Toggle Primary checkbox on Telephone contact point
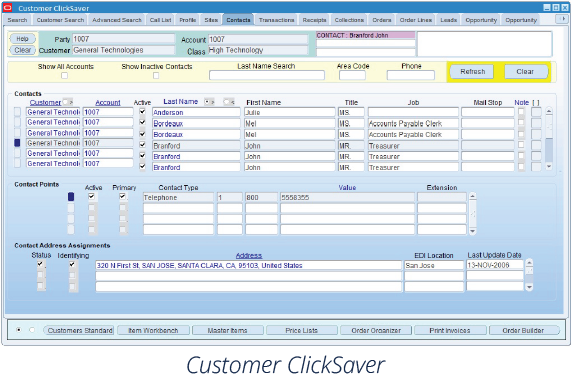The image size is (572, 379). 123,197
